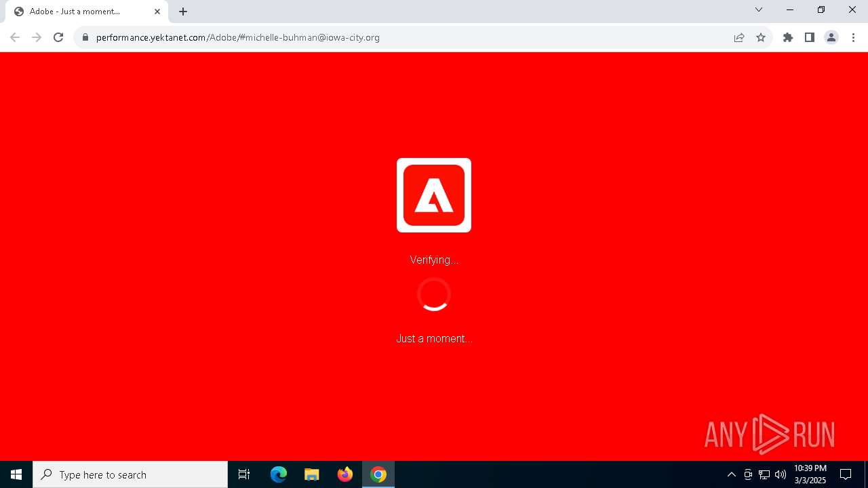Launch Microsoft Edge from taskbar
The width and height of the screenshot is (868, 488).
pos(279,474)
